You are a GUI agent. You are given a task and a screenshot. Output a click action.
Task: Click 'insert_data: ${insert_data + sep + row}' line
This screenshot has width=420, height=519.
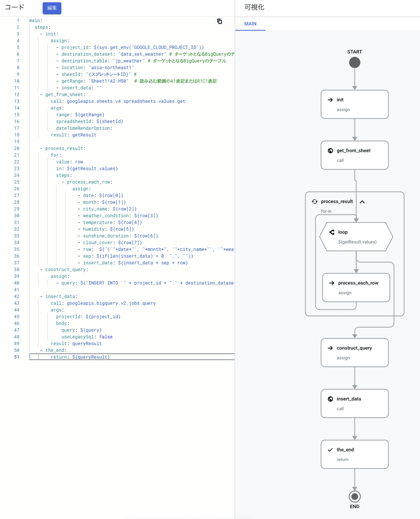click(135, 263)
